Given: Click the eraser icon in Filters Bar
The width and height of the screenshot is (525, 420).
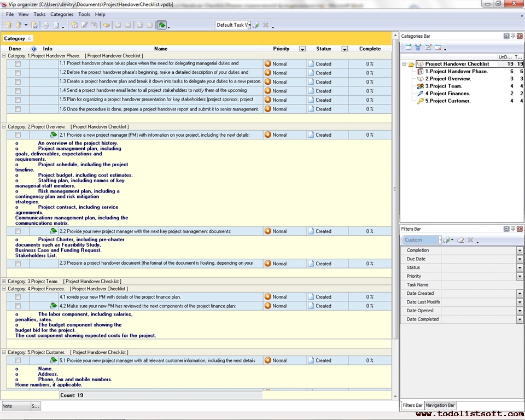Looking at the screenshot, I should point(460,240).
